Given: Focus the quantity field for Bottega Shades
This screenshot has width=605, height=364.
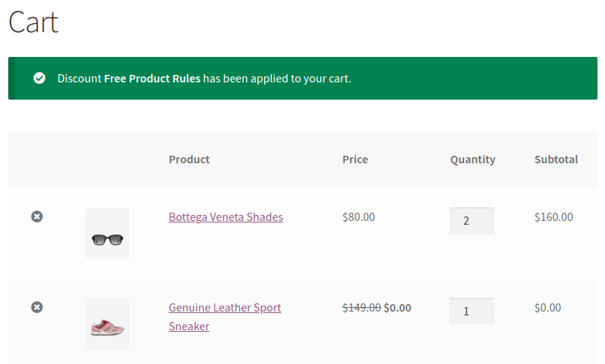Looking at the screenshot, I should tap(472, 221).
